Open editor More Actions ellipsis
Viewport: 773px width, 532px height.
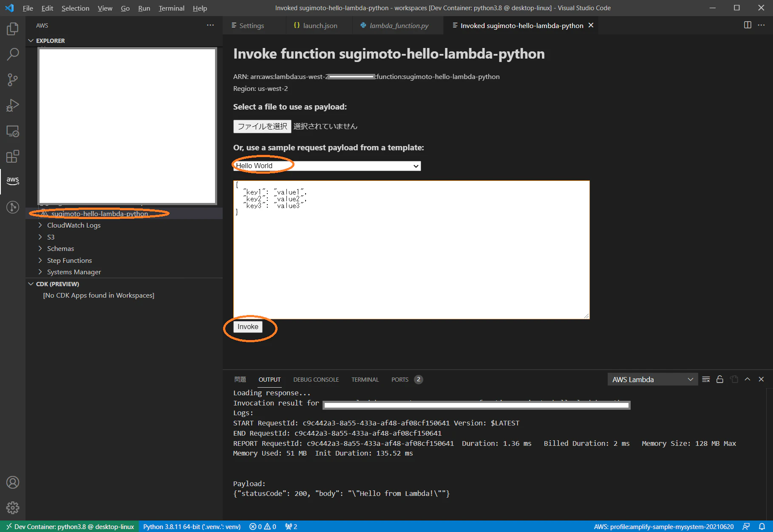[x=761, y=25]
